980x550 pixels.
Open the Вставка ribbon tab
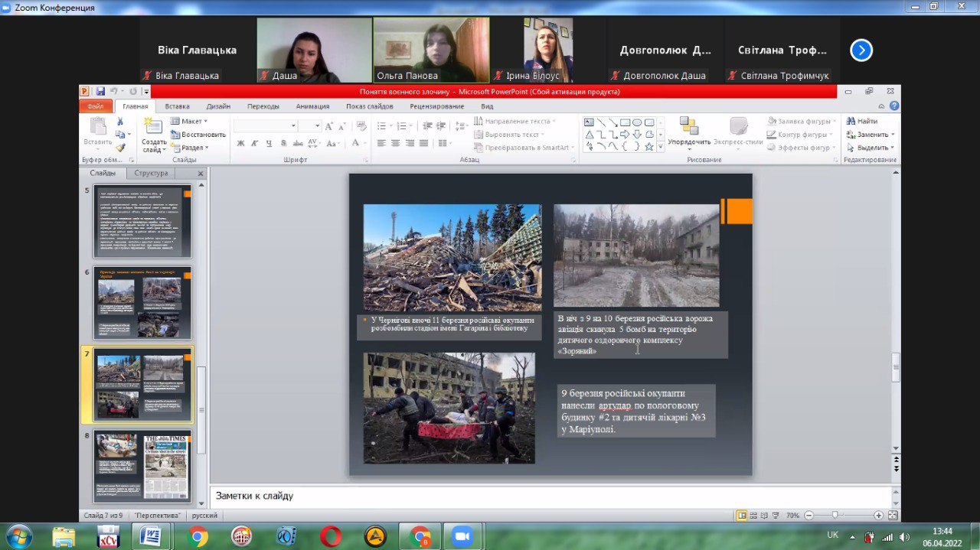(177, 106)
